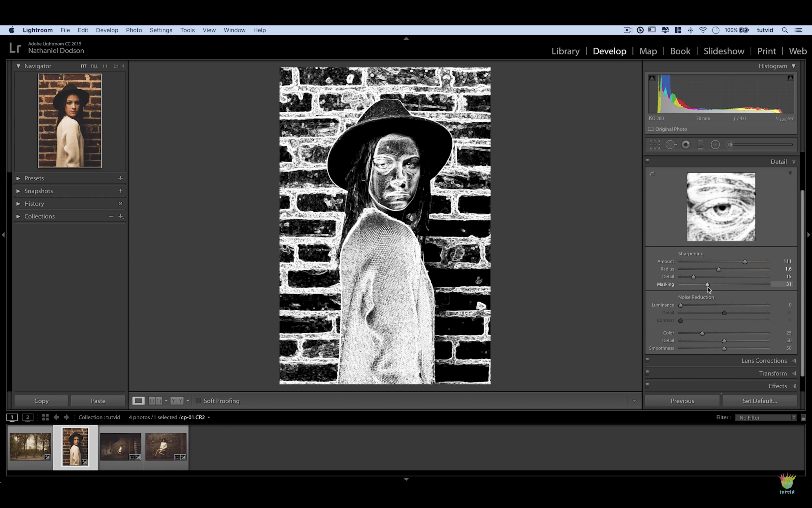Expand the Presets panel
This screenshot has width=812, height=508.
click(18, 178)
